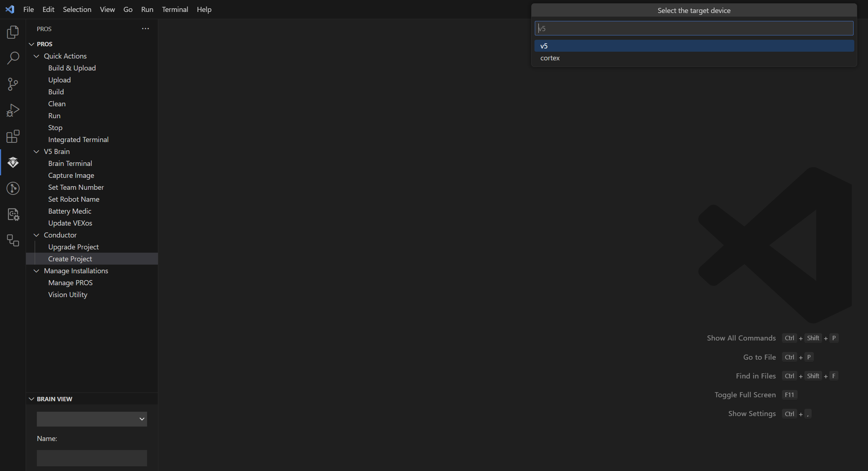Image resolution: width=868 pixels, height=471 pixels.
Task: Focus the target device input box
Action: [x=694, y=28]
